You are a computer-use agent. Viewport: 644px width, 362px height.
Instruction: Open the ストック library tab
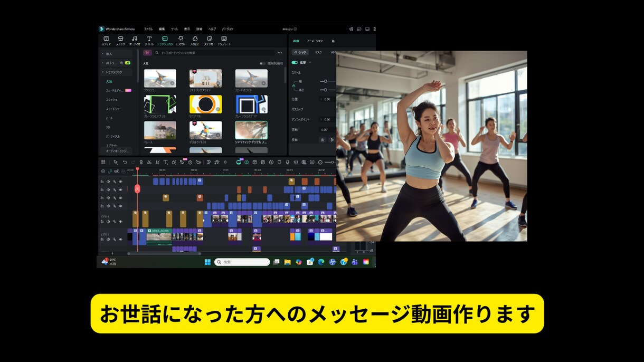point(120,41)
